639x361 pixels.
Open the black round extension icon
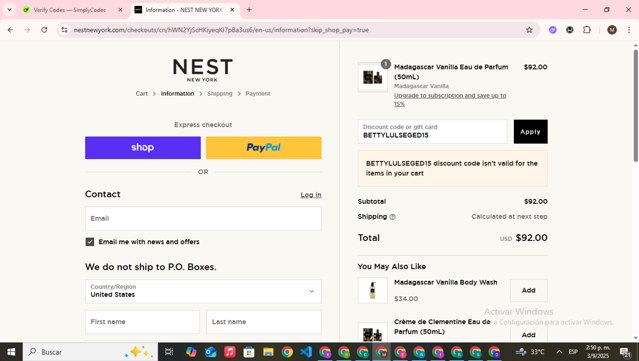click(x=570, y=30)
